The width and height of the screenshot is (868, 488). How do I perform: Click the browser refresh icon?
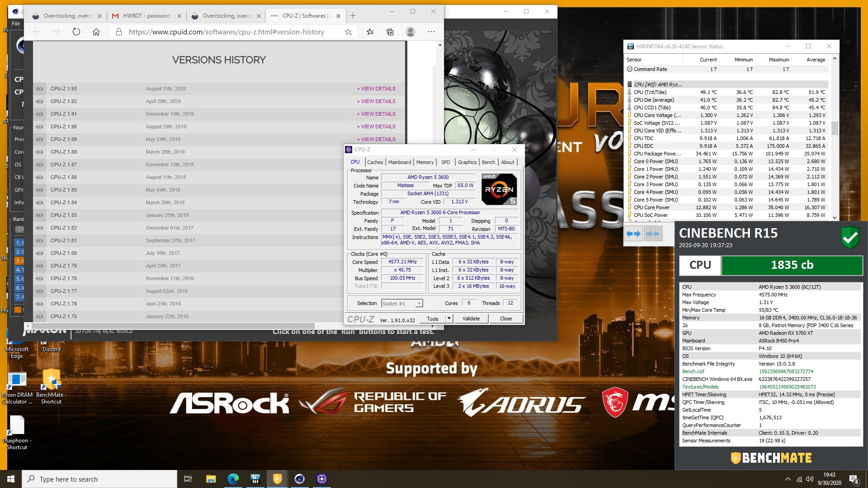click(76, 32)
